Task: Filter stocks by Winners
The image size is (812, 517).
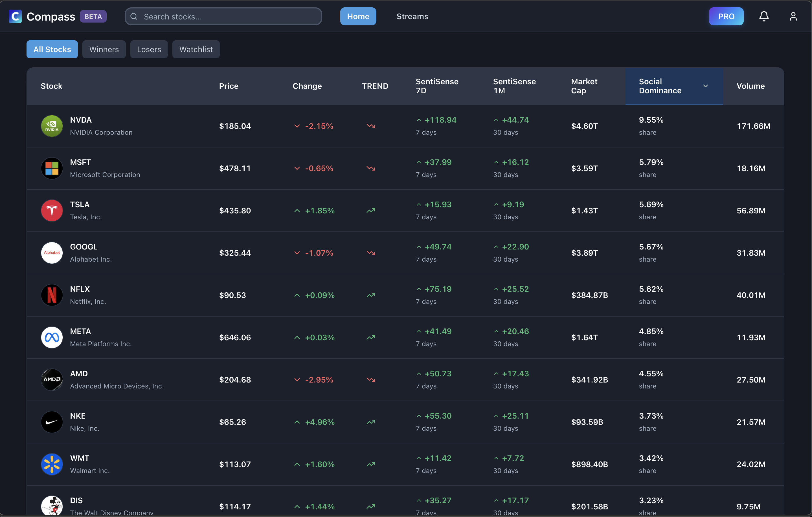Action: pos(104,49)
